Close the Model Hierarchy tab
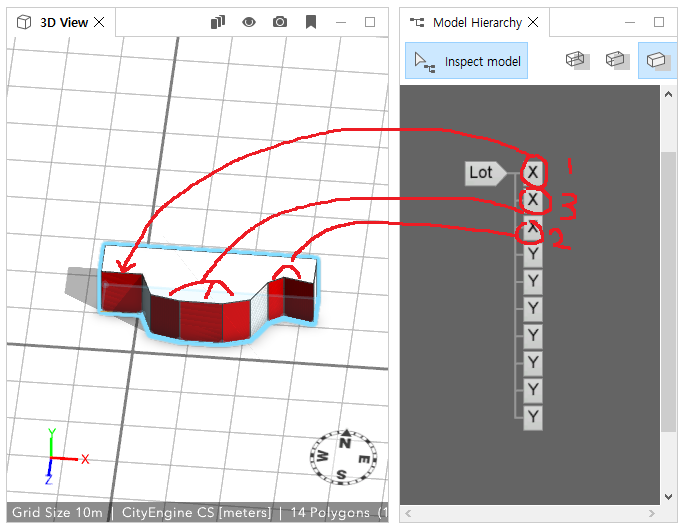683x530 pixels. pos(532,22)
